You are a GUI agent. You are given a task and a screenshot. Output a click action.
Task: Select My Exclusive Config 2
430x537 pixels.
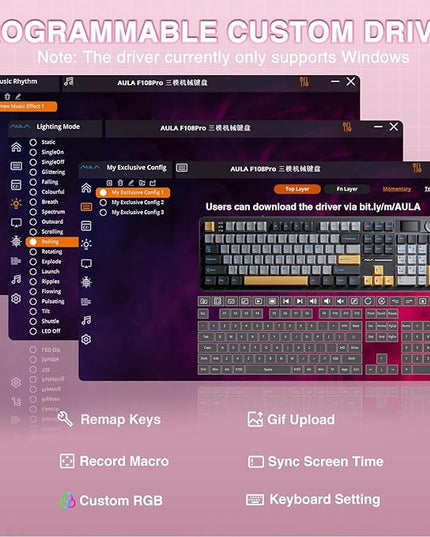click(132, 202)
